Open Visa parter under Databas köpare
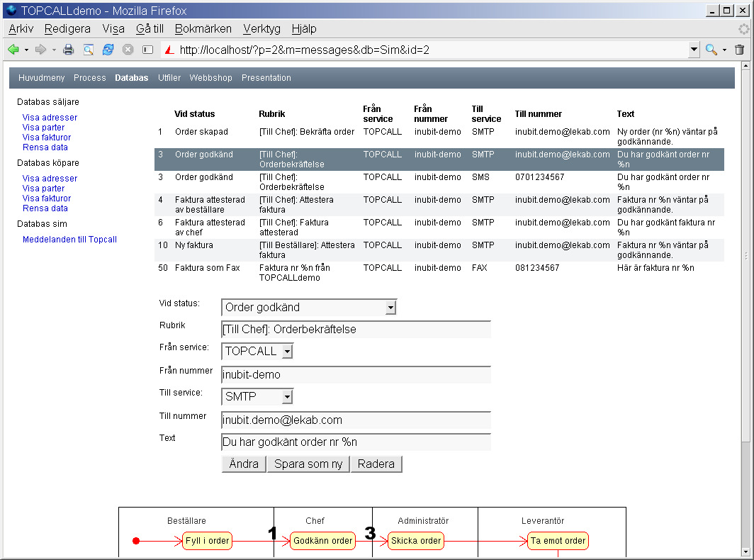The width and height of the screenshot is (754, 560). pos(43,189)
